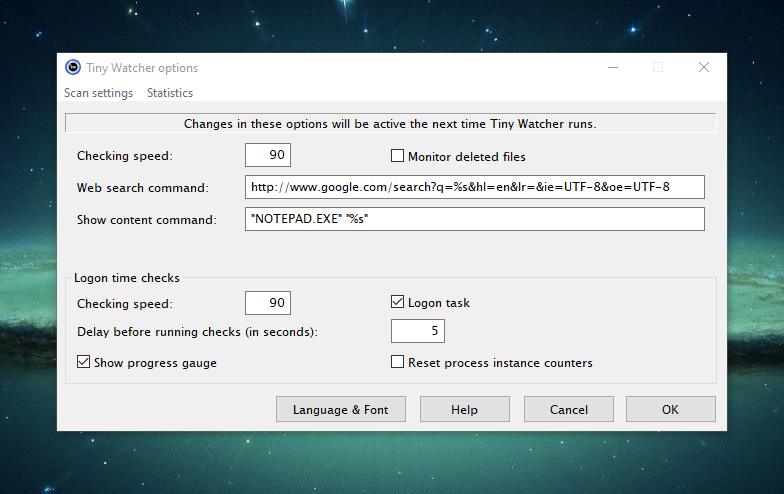Click the Help button

464,410
